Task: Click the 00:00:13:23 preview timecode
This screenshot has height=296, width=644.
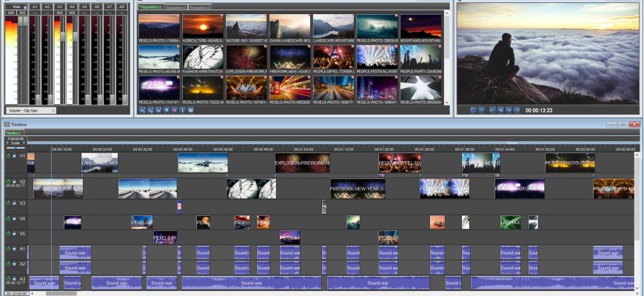Action: click(538, 110)
